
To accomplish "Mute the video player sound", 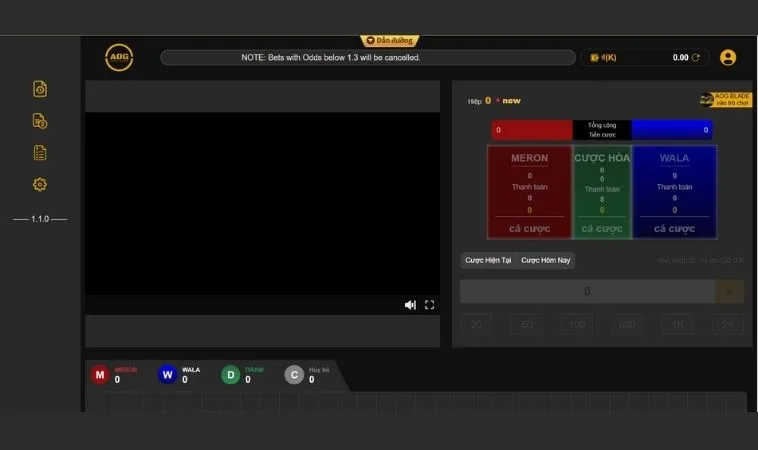I will tap(410, 305).
